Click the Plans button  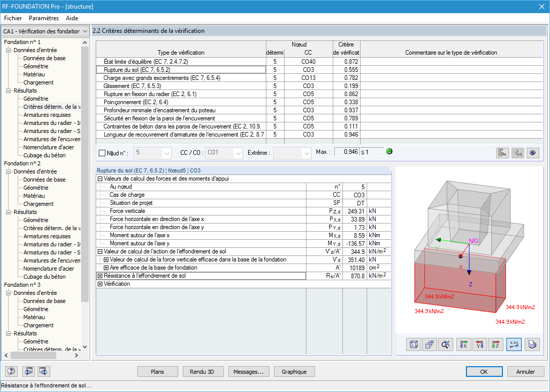pos(158,372)
